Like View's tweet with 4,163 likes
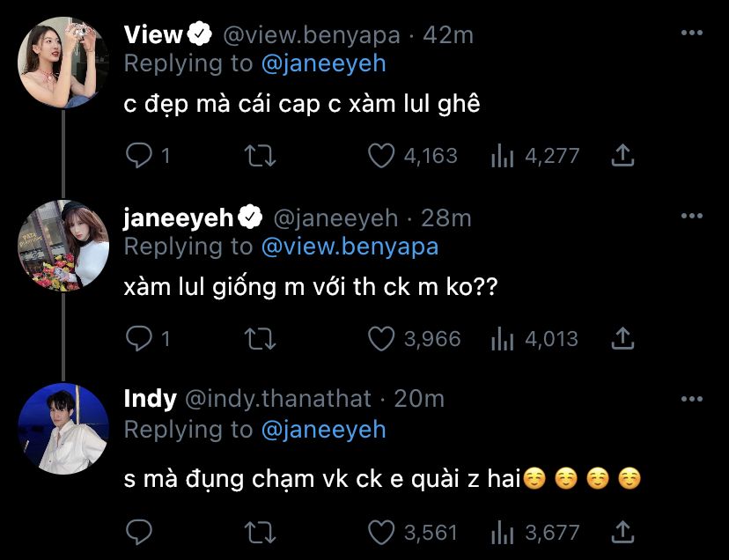Image resolution: width=729 pixels, height=560 pixels. [x=381, y=156]
